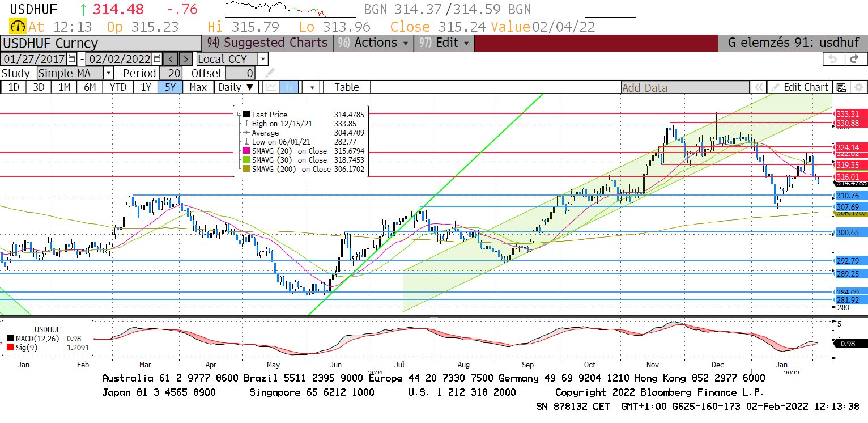Click the 316.01 price level label
Viewport: 868px width, 423px height.
(851, 177)
